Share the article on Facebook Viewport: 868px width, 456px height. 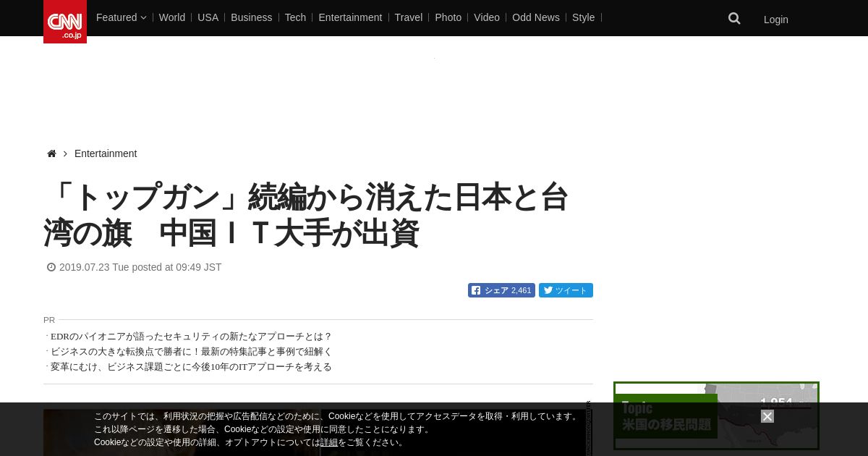501,290
